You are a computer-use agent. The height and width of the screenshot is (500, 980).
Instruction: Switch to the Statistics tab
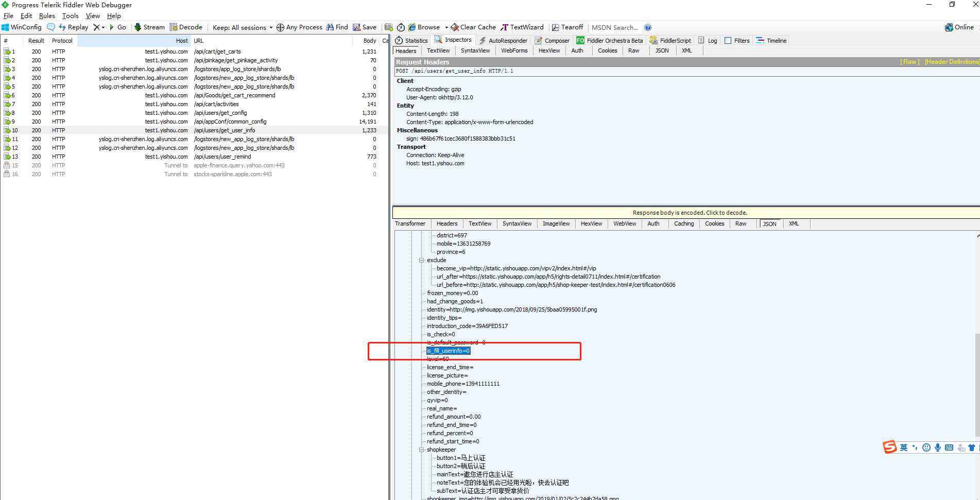pos(411,40)
